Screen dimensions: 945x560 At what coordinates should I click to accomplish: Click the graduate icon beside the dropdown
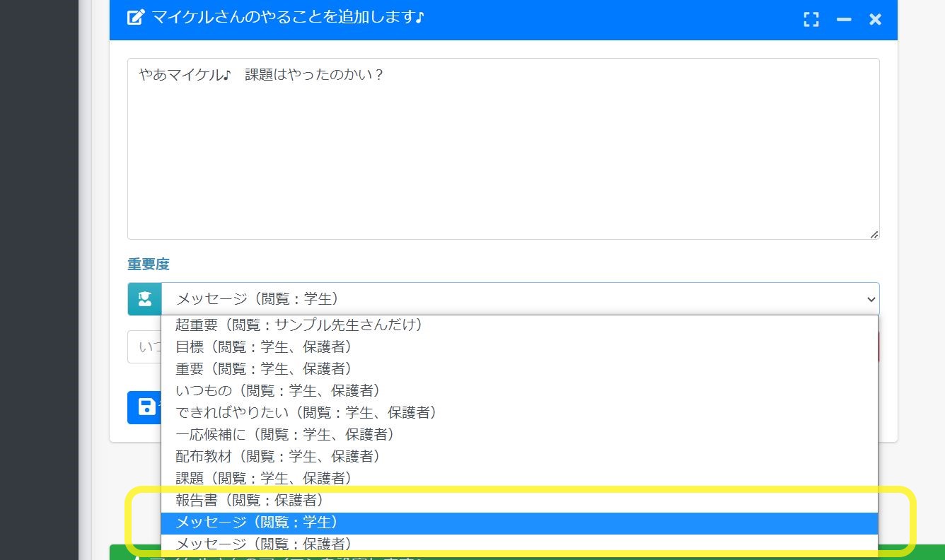tap(144, 299)
